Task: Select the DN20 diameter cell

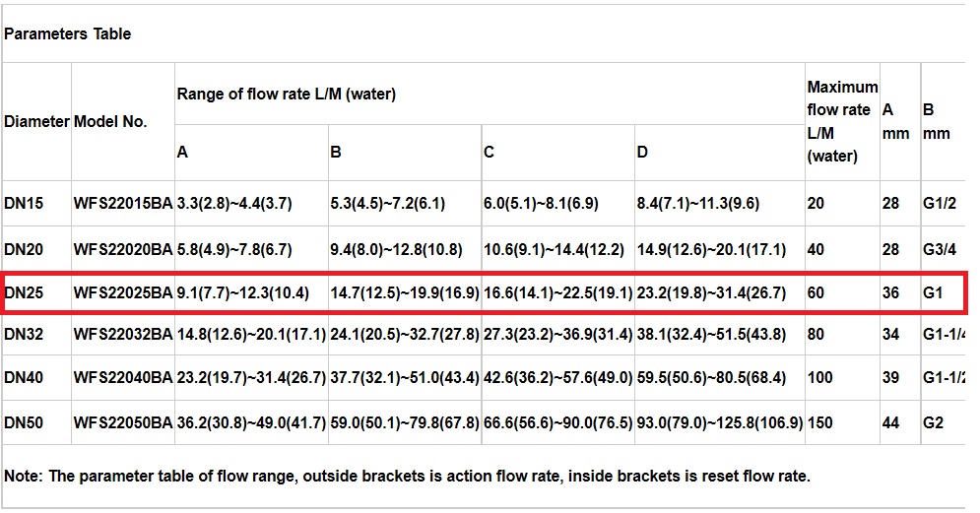Action: pos(24,250)
